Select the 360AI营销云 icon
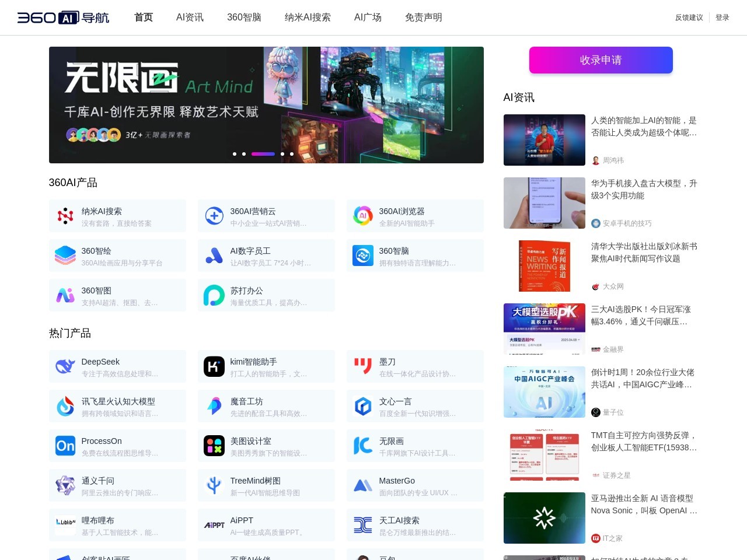This screenshot has height=560, width=747. pyautogui.click(x=214, y=216)
